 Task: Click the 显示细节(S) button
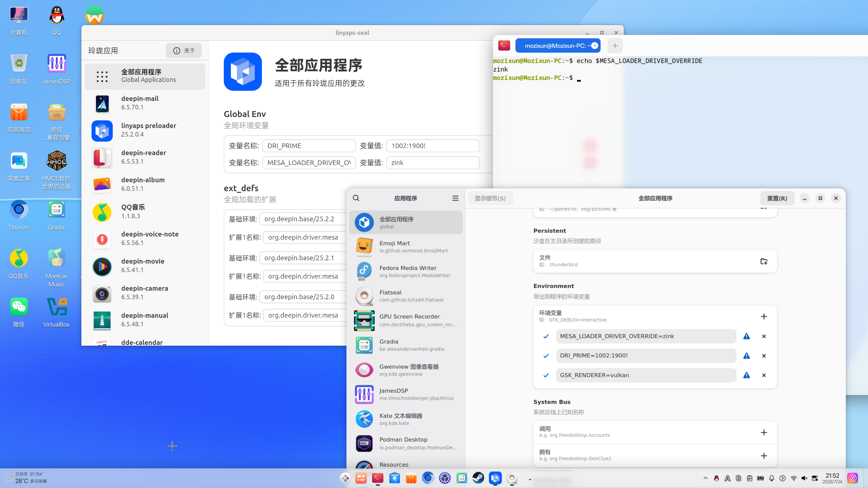(x=490, y=198)
